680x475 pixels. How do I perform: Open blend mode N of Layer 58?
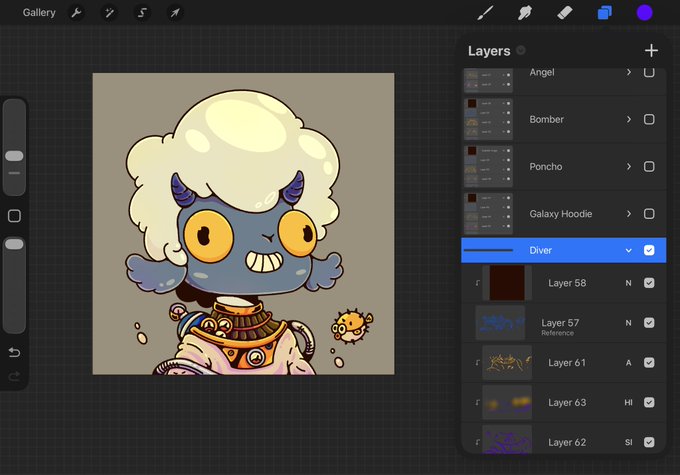pyautogui.click(x=628, y=283)
